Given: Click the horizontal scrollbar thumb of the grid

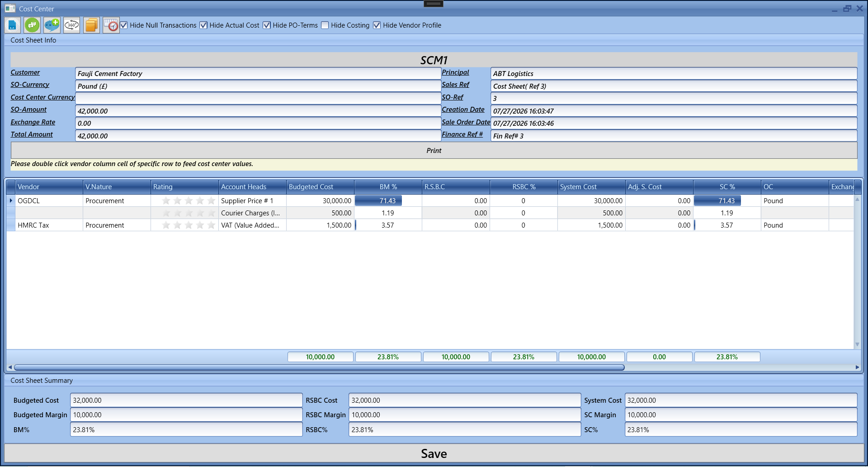Looking at the screenshot, I should (319, 367).
